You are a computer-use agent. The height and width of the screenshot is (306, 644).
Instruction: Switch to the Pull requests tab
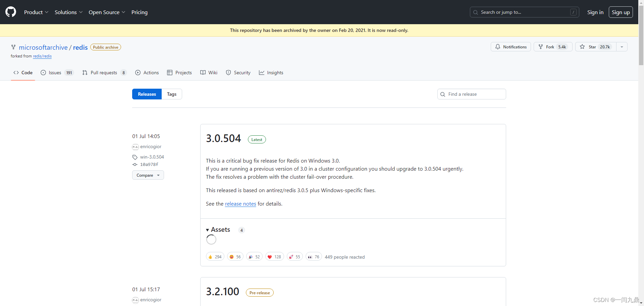pos(104,73)
